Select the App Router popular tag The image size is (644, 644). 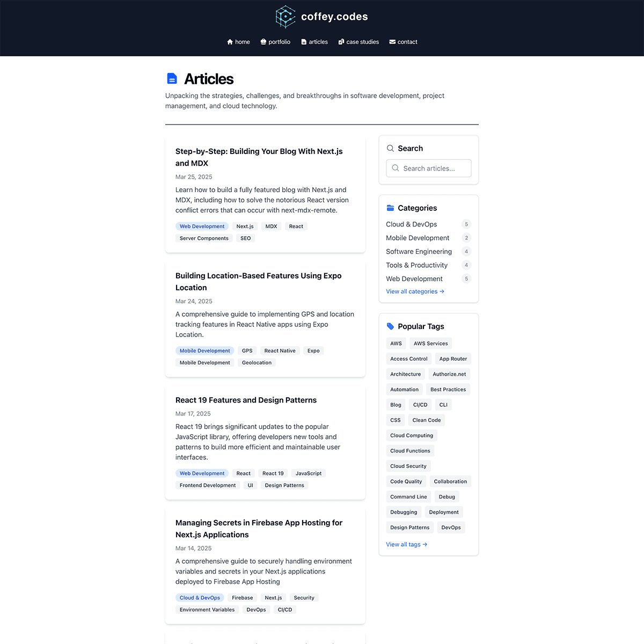tap(453, 359)
